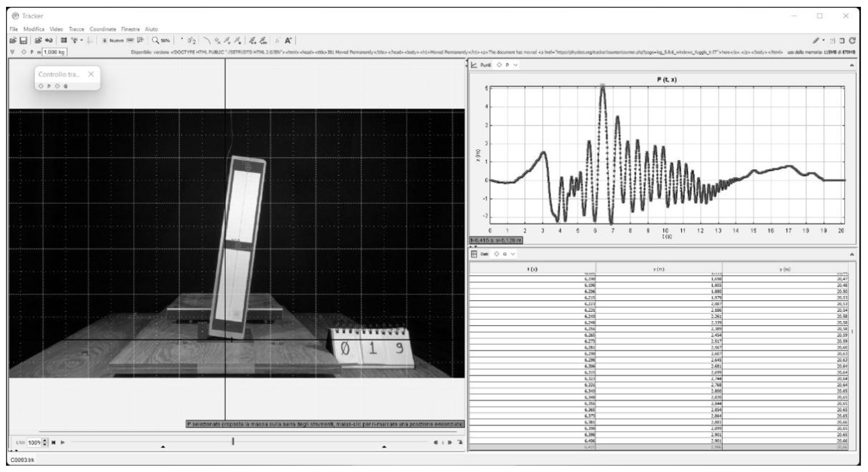The height and width of the screenshot is (472, 868).
Task: Click the Open file icon in toolbar
Action: point(13,41)
